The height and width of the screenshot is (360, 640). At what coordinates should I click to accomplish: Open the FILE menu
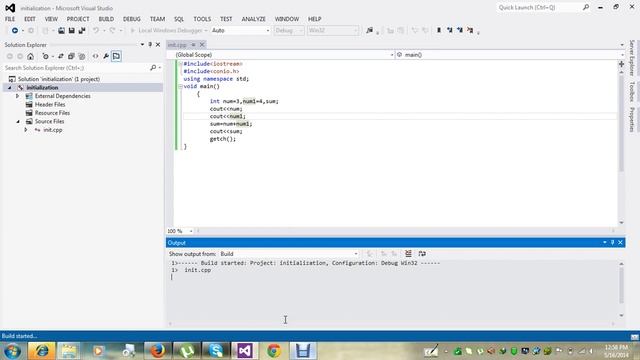(10, 19)
